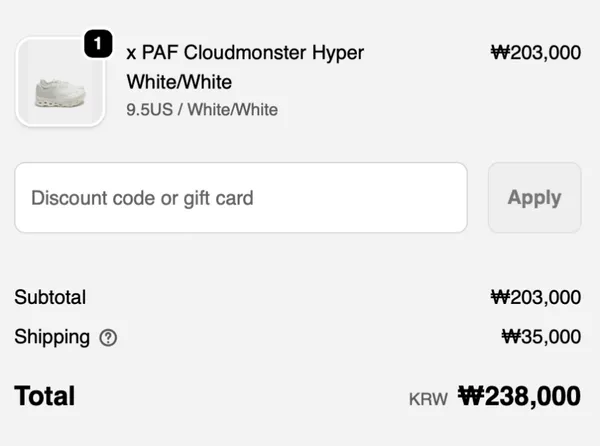Screen dimensions: 600x446
Task: Click the ₩203,000 amount in the Subtotal row
Action: 536,297
